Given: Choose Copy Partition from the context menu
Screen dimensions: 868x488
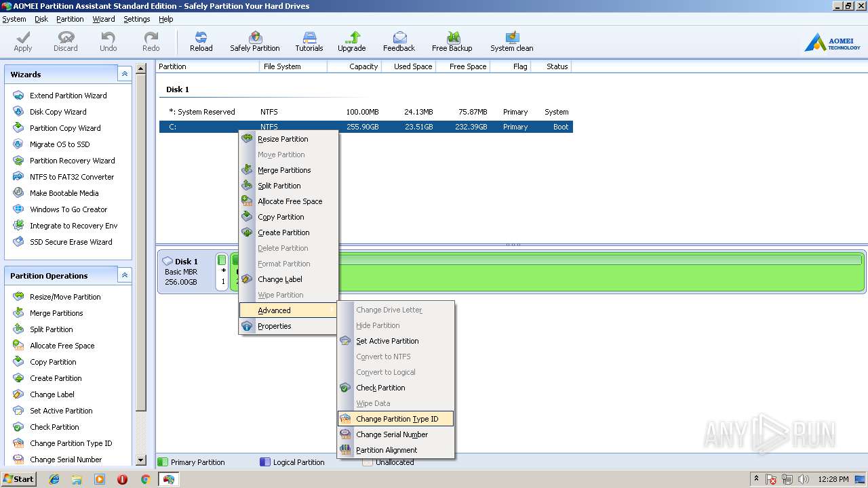Looking at the screenshot, I should coord(288,217).
